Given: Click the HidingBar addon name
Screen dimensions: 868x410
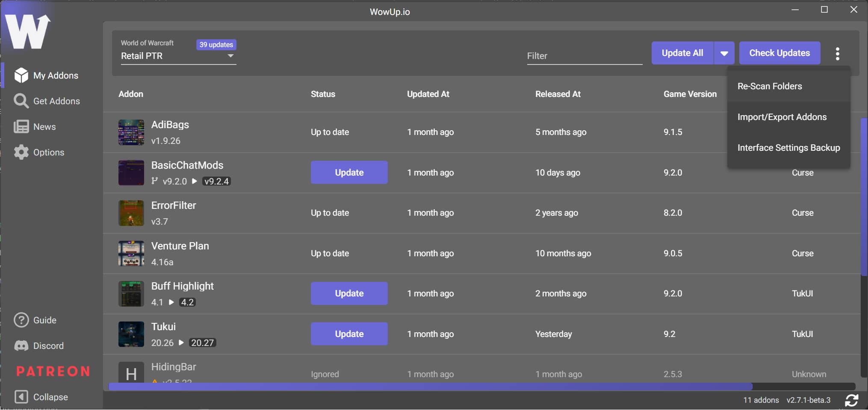Looking at the screenshot, I should pos(174,367).
